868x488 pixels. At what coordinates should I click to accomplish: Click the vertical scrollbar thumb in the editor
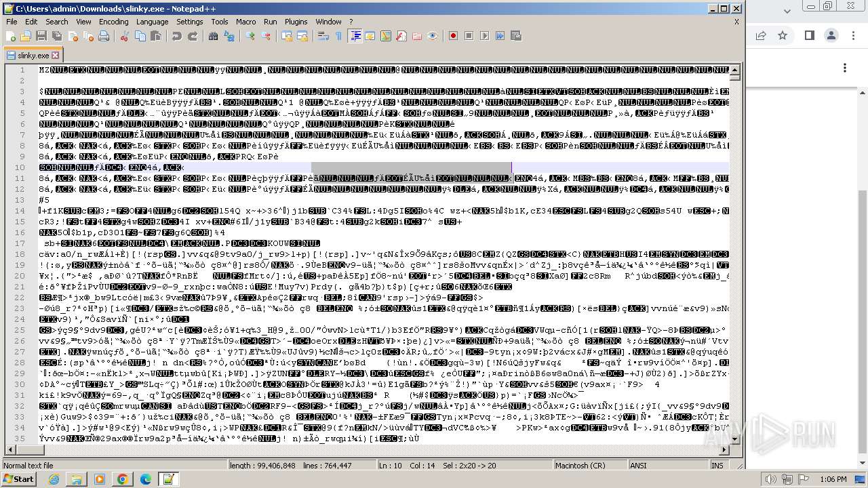click(x=734, y=77)
